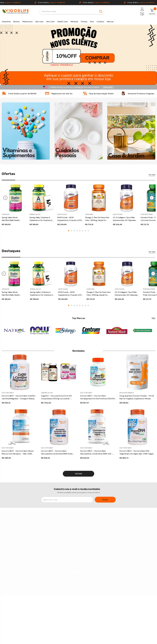Click the SAIBA MAIS button
Image resolution: width=157 pixels, height=644 pixels.
108,87
